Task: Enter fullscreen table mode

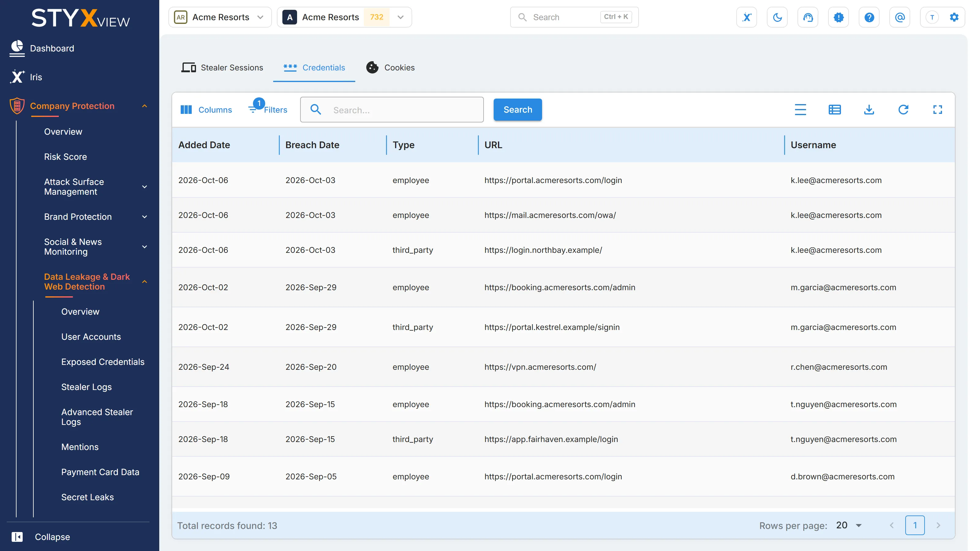Action: tap(937, 110)
